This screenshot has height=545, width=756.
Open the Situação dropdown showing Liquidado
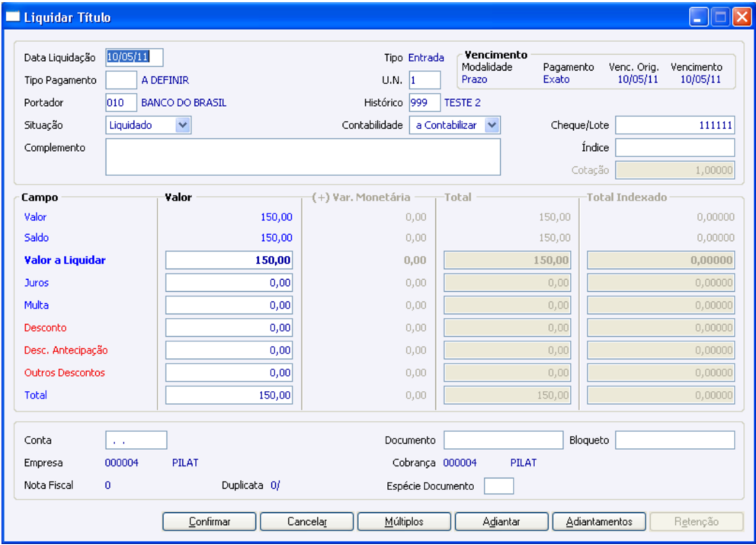[183, 125]
